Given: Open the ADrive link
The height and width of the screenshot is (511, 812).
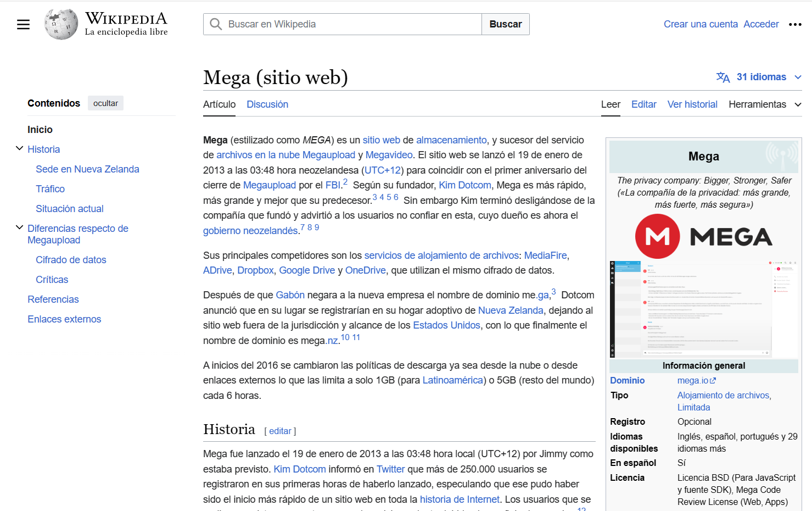Looking at the screenshot, I should click(217, 270).
